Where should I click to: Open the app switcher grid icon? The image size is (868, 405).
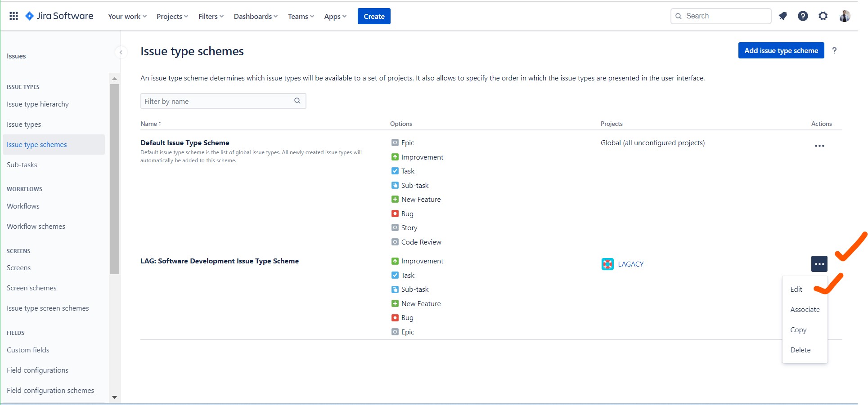(13, 16)
